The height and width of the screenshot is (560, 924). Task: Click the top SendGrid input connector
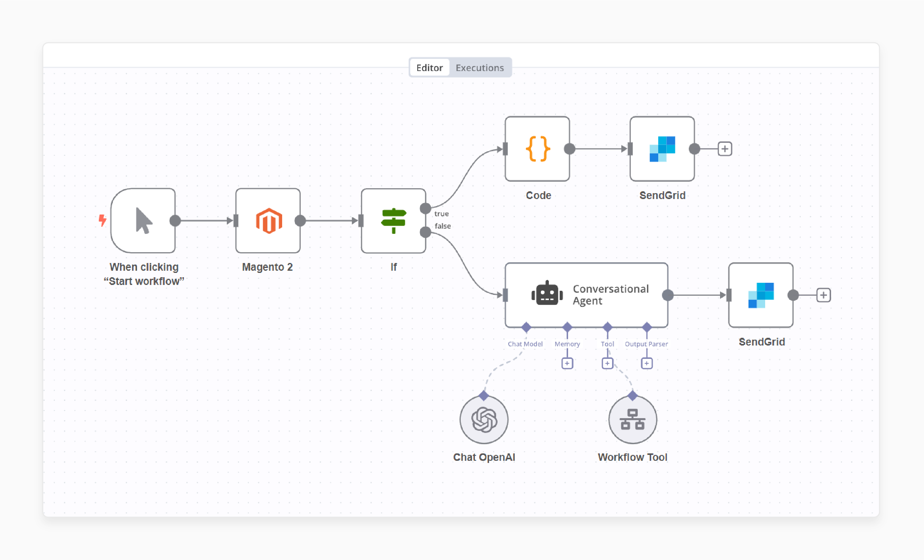click(630, 149)
